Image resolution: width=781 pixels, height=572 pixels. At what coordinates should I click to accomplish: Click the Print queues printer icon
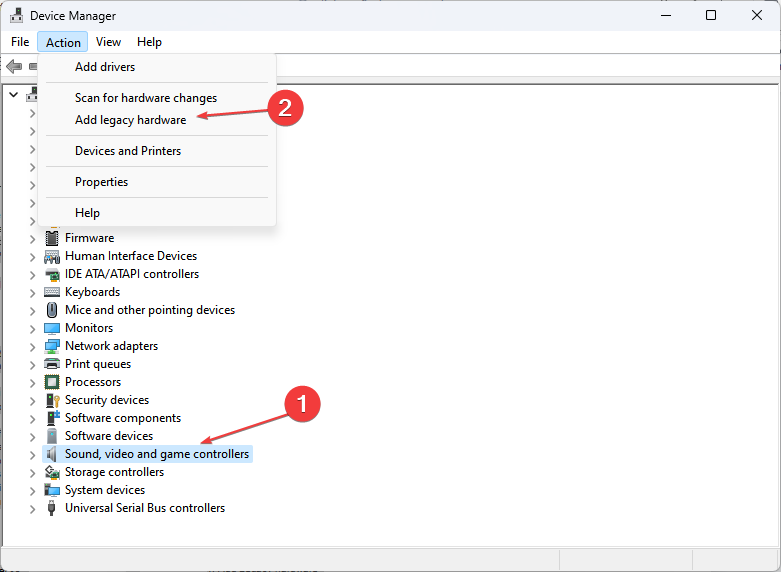tap(52, 364)
